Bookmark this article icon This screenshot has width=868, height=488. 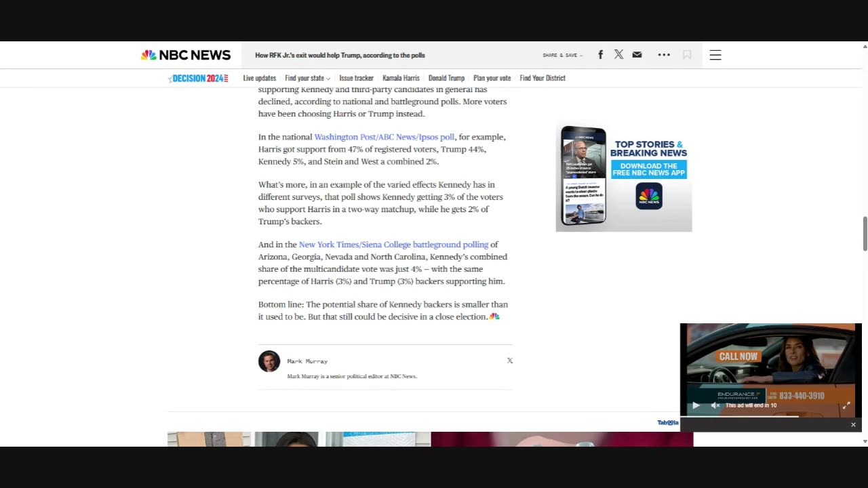[x=687, y=55]
